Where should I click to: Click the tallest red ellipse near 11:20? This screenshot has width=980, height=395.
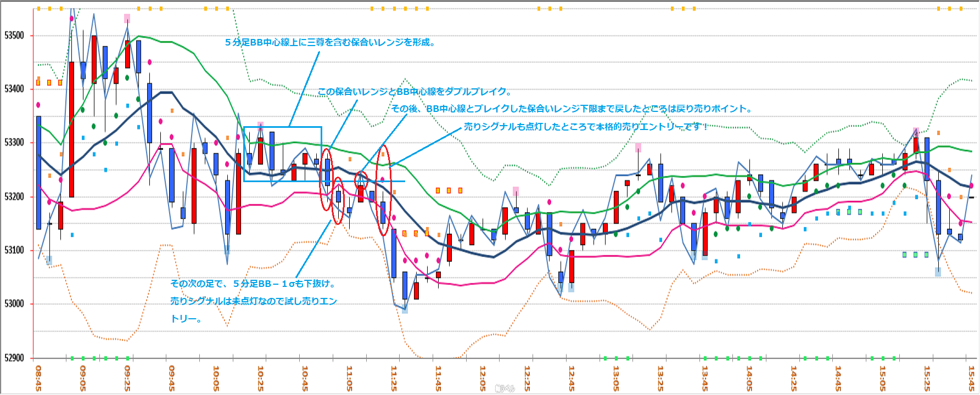(x=383, y=190)
